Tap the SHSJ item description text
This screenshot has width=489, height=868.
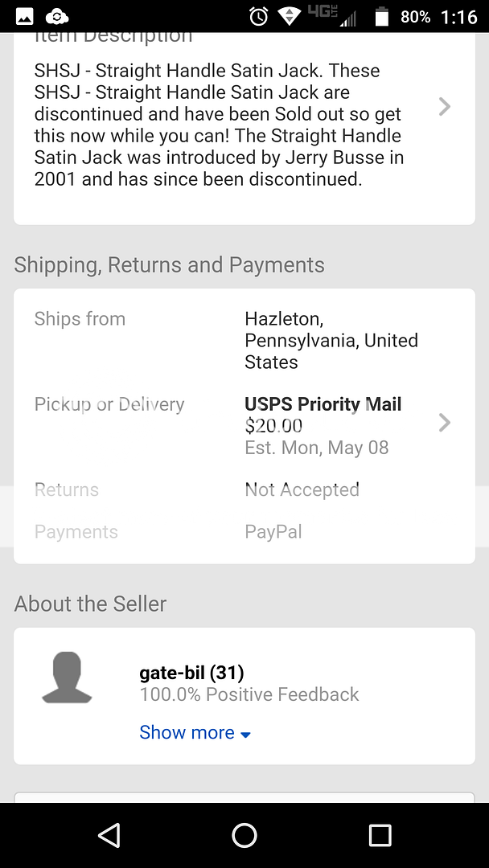(219, 125)
